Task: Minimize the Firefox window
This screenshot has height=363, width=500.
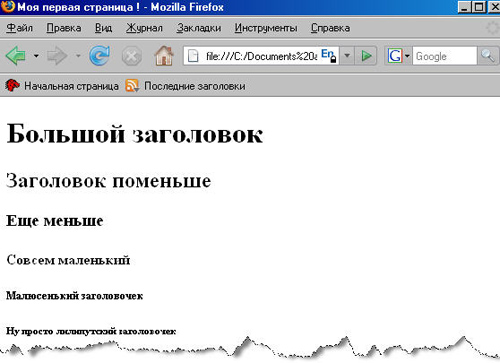Action: click(x=465, y=7)
